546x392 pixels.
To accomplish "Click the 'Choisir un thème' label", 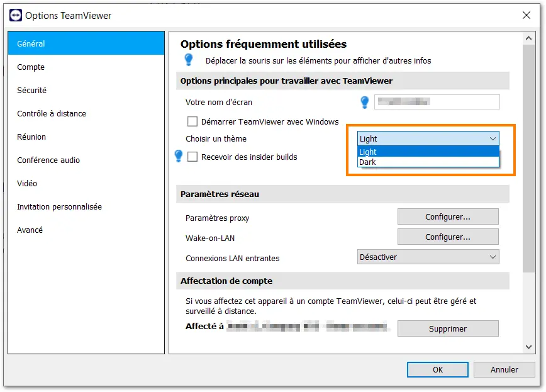I will (216, 138).
